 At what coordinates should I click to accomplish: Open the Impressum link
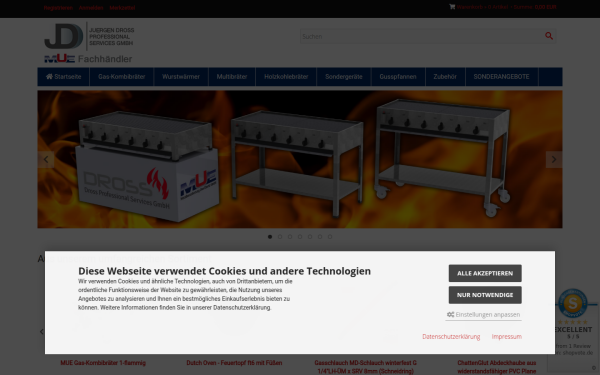tap(507, 336)
